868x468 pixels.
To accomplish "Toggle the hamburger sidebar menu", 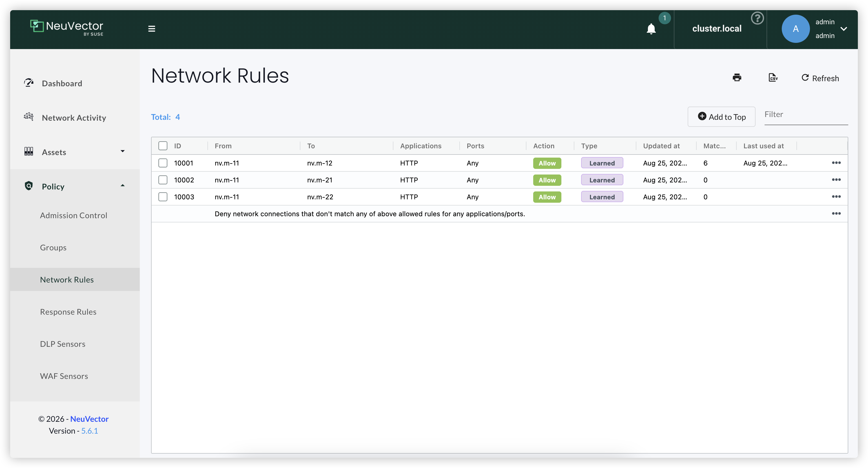I will [152, 29].
